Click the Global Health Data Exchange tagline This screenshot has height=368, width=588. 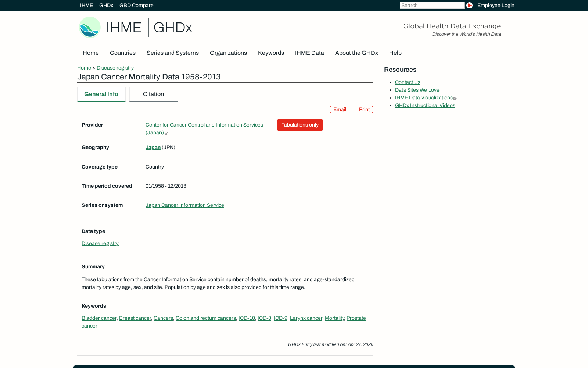pyautogui.click(x=452, y=26)
